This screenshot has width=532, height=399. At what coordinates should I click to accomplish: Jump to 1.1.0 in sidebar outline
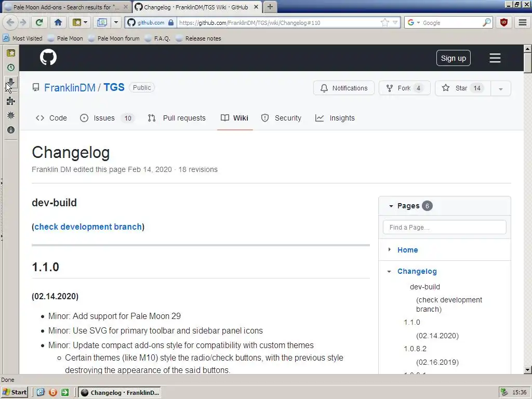coord(412,322)
